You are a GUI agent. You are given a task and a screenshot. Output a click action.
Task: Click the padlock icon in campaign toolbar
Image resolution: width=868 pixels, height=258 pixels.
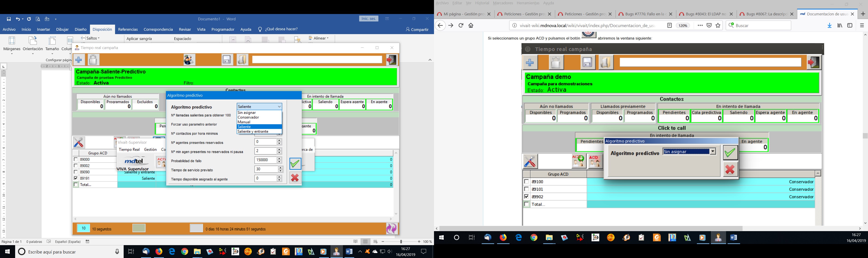point(93,60)
